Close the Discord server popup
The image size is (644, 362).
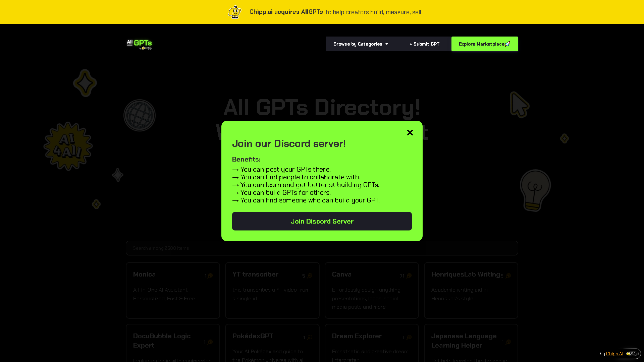[410, 133]
